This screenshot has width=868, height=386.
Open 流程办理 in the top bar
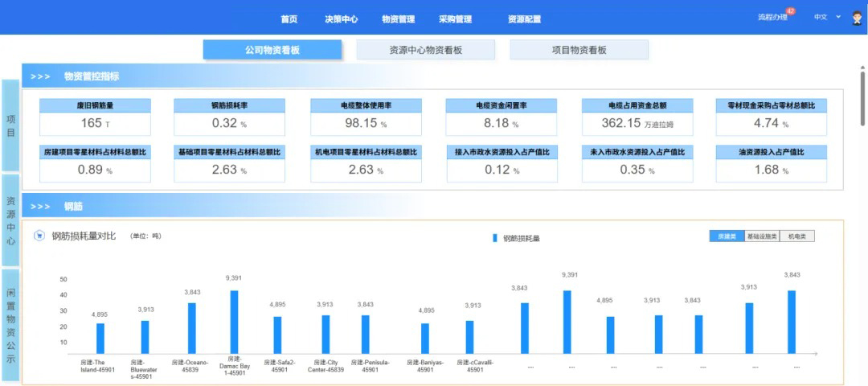[772, 18]
